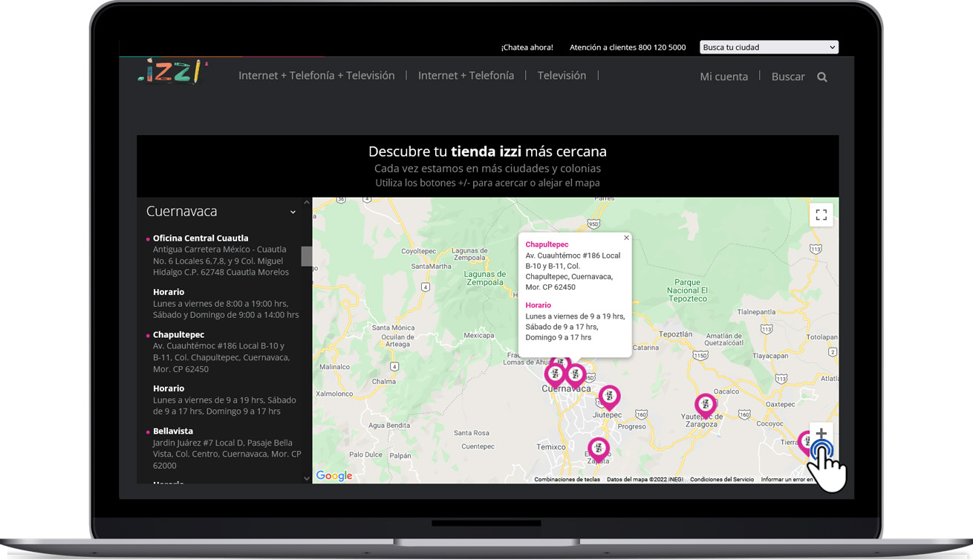Select Oficina Central Cuautla in store list
Viewport: 973px width, 560px height.
click(201, 238)
